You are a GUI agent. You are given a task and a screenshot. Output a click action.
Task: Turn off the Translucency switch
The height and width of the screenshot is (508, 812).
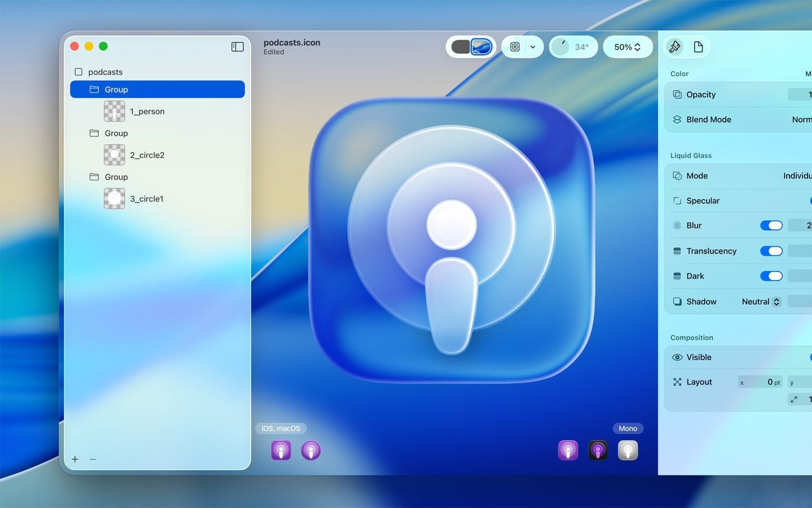click(x=771, y=251)
